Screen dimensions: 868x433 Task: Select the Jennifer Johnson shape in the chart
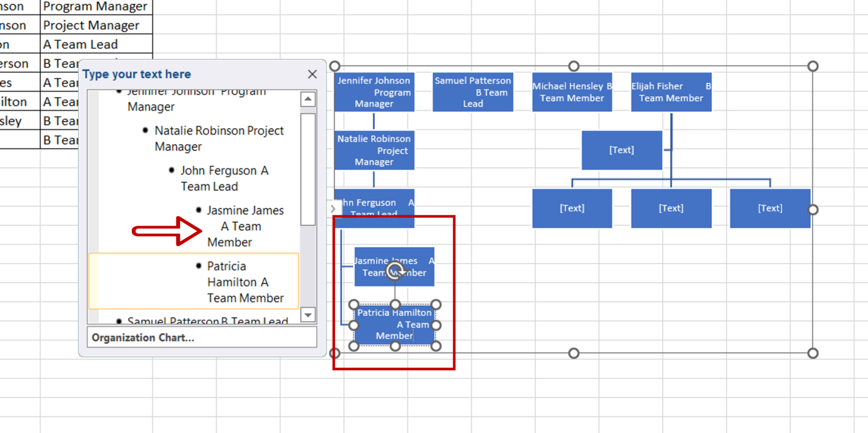pyautogui.click(x=374, y=92)
